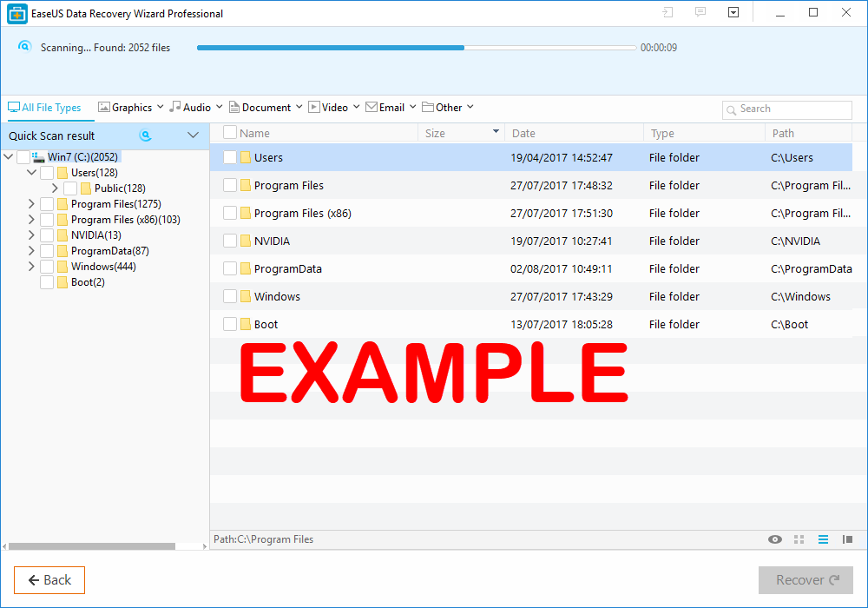Open the Audio filter
The height and width of the screenshot is (608, 868).
195,107
